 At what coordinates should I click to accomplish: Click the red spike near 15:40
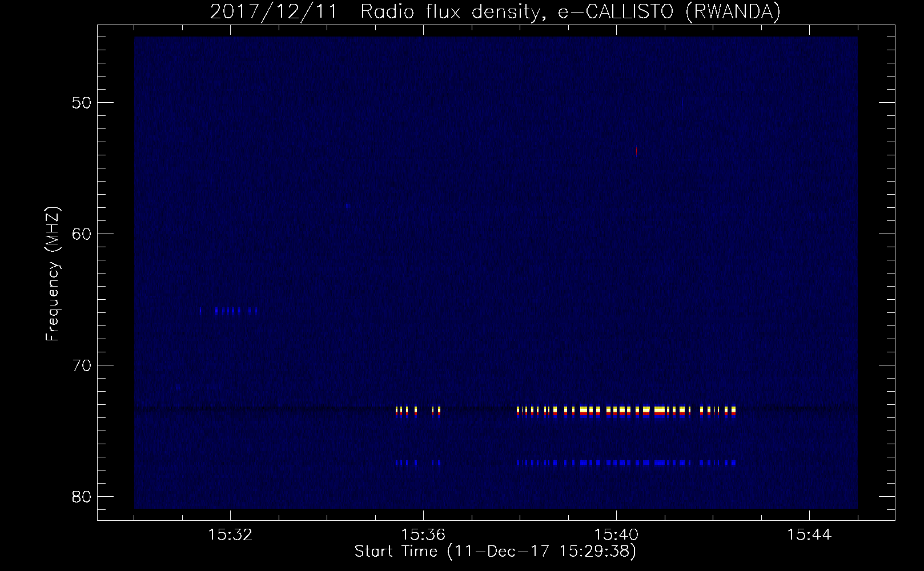click(x=636, y=151)
